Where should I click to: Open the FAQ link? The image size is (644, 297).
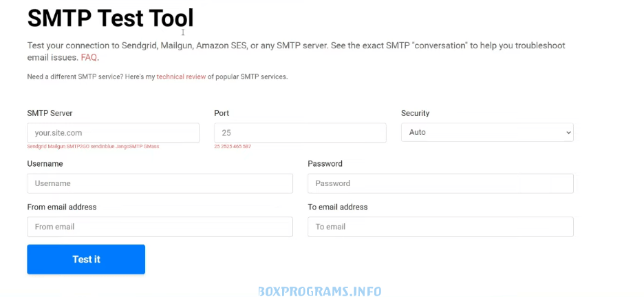click(x=89, y=58)
